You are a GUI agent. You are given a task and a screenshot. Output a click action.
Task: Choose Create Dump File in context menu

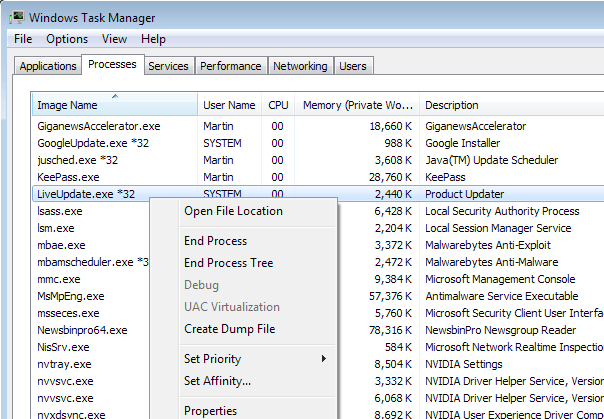coord(230,329)
